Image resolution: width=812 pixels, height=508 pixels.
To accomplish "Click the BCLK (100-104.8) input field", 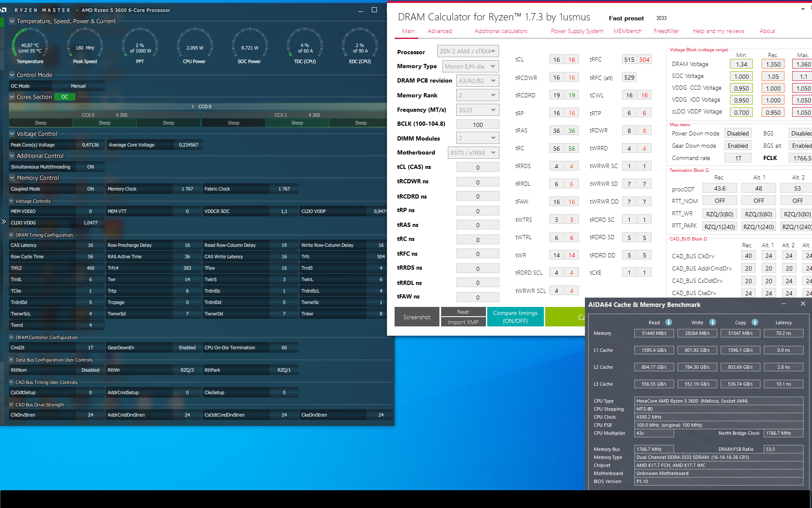I will 477,124.
